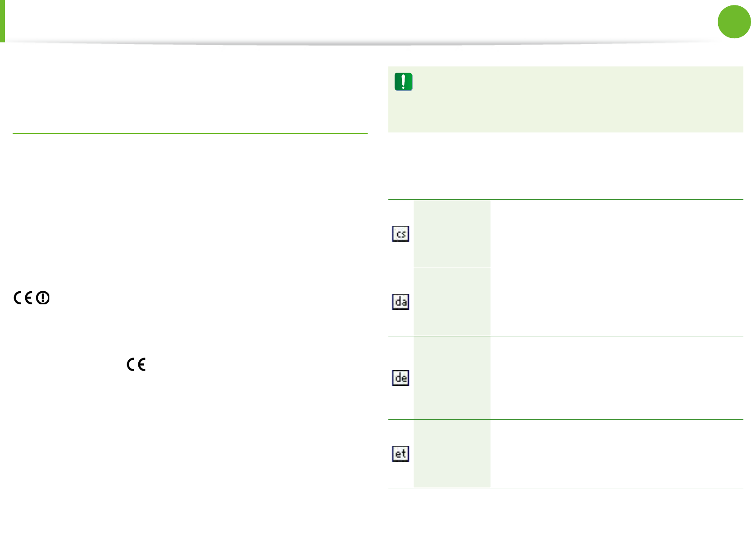Click the CE mark beside the alert symbol
756x537 pixels.
click(23, 298)
